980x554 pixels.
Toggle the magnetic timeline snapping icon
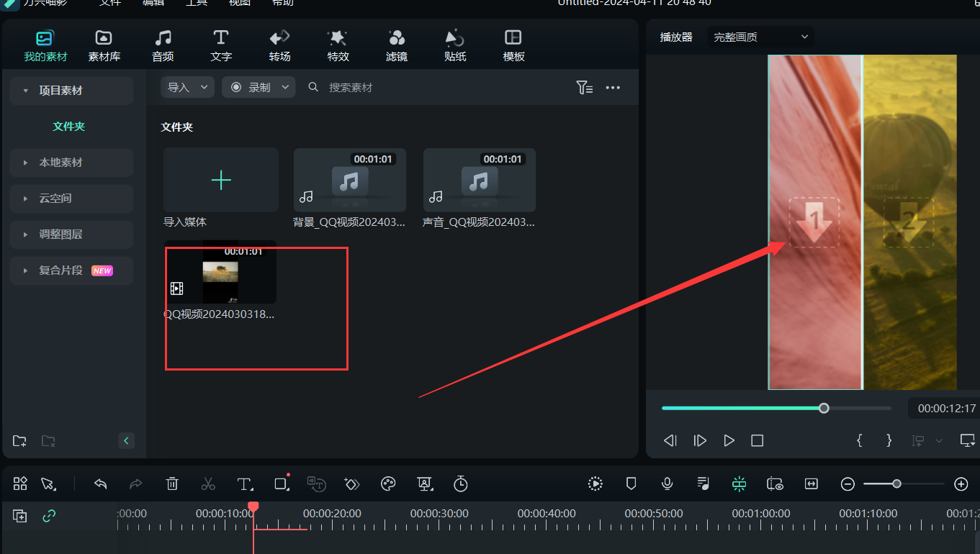coord(739,483)
